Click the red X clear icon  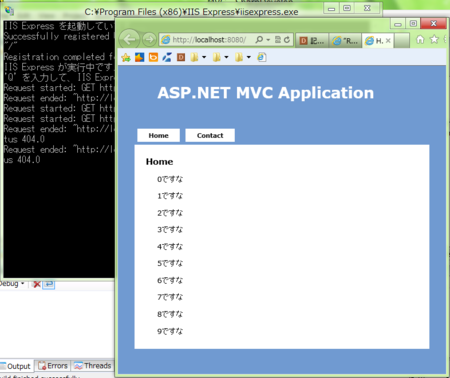coord(37,284)
